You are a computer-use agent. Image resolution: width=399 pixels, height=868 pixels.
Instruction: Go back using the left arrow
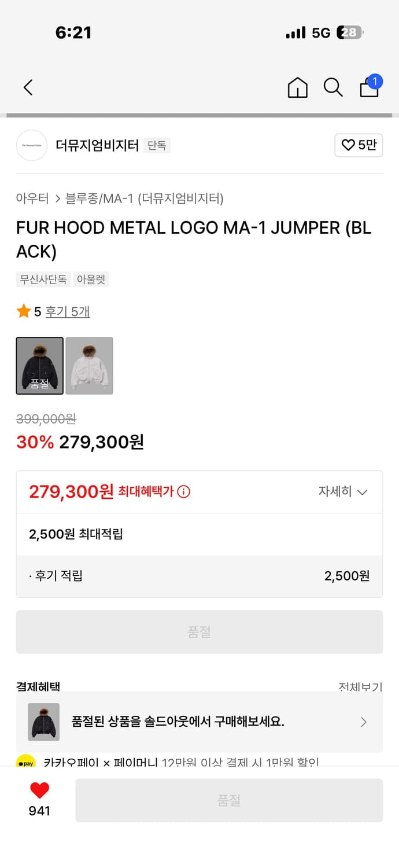[x=27, y=87]
